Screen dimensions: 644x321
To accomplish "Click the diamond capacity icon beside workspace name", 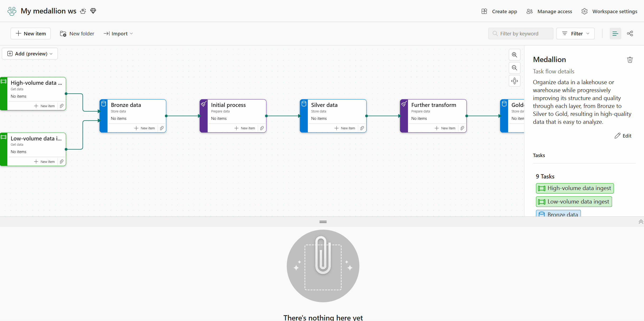I will point(93,11).
